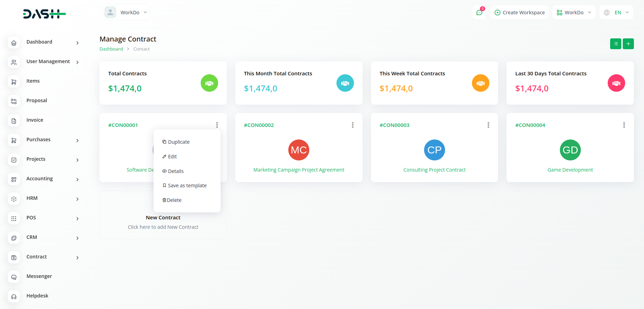Click the red MC avatar circle
Image resolution: width=644 pixels, height=309 pixels.
pos(299,150)
